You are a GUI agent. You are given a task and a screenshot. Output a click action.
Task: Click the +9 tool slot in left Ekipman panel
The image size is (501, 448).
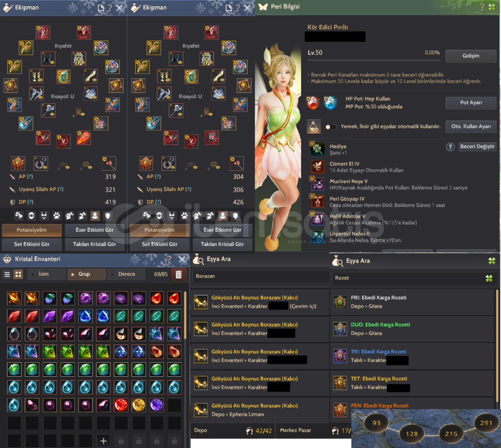109,163
